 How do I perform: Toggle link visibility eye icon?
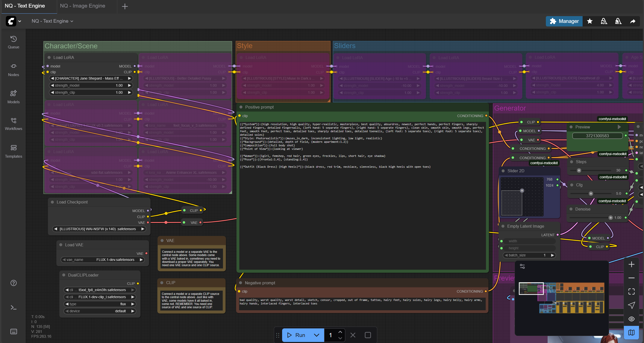pos(631,319)
